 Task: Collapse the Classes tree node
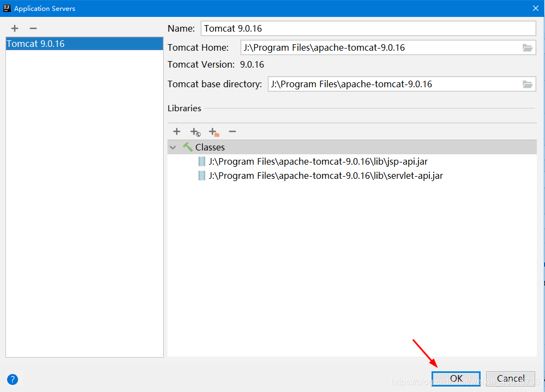(x=173, y=148)
